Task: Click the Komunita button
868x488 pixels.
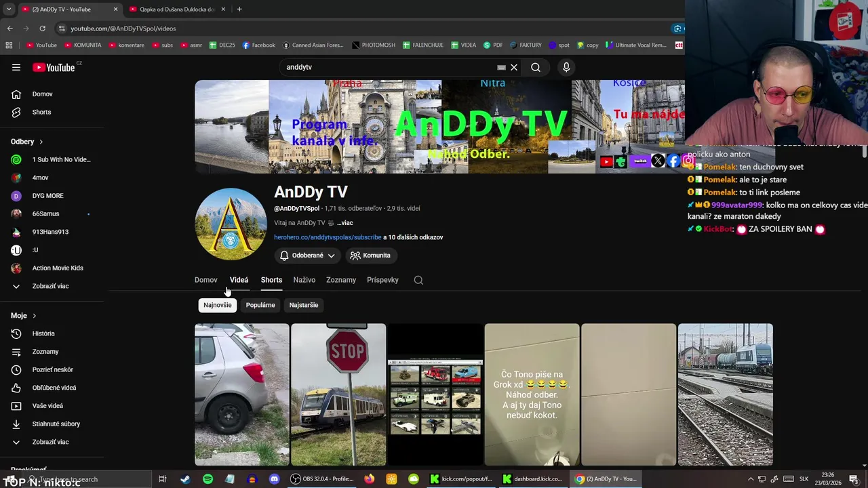Action: (370, 256)
